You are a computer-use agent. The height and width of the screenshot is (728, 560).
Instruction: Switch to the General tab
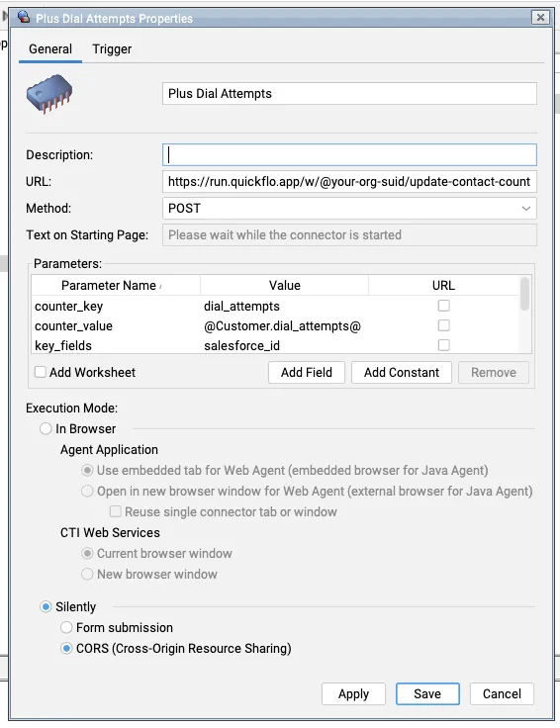click(x=50, y=48)
